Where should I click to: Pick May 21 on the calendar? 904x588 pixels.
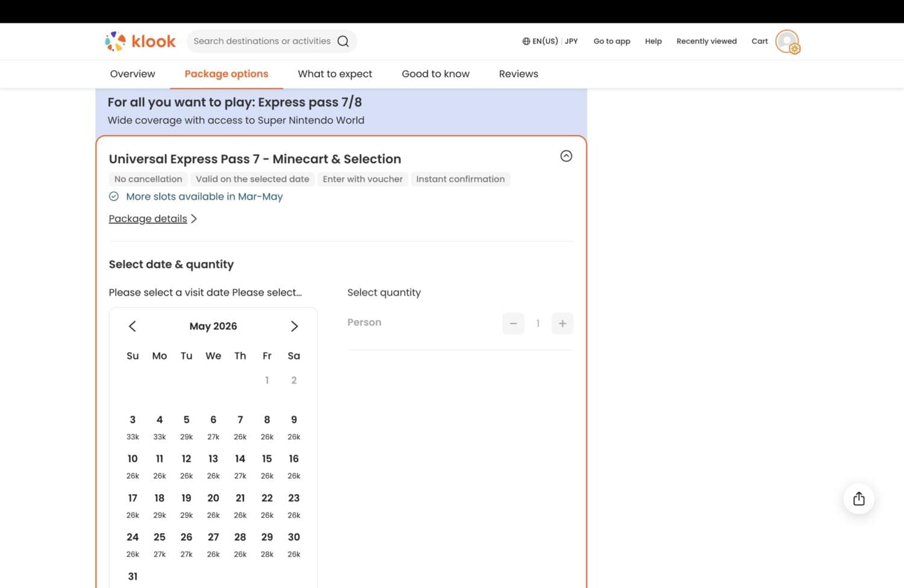pyautogui.click(x=240, y=505)
